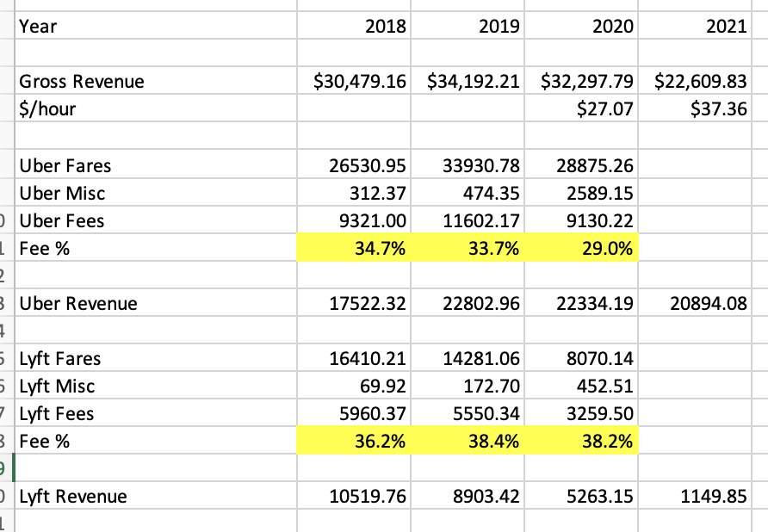Select Lyft Revenue value 8903.42
Viewport: 768px width, 532px height.
click(468, 496)
